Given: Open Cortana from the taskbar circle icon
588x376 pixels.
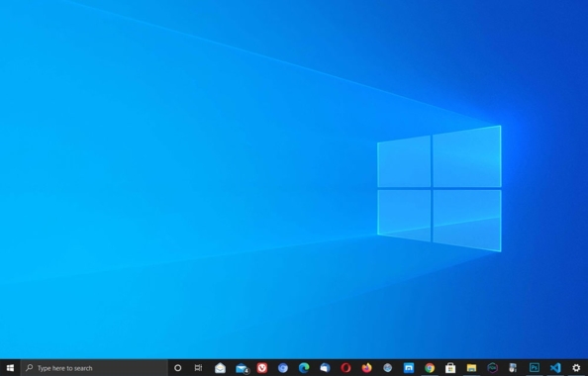Looking at the screenshot, I should [178, 368].
